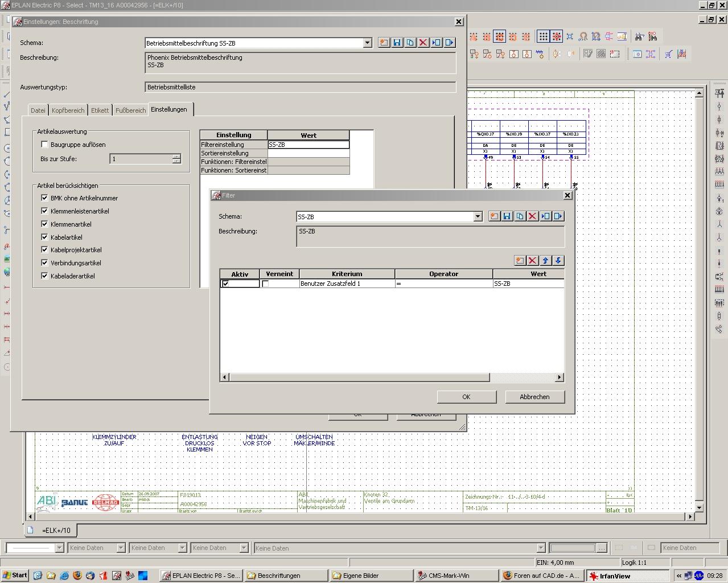This screenshot has width=728, height=583.
Task: Import a filter schema
Action: tap(546, 216)
